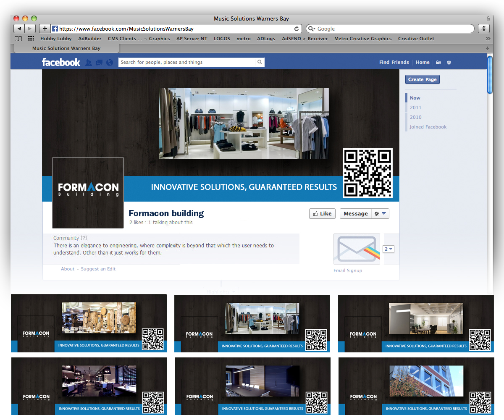Click the Formacon building page title
This screenshot has width=504, height=420.
click(166, 213)
